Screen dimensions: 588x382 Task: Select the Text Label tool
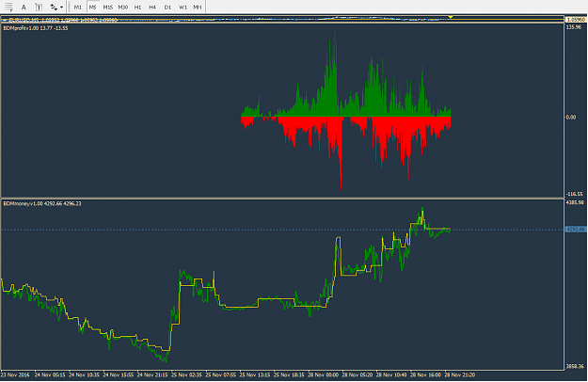click(x=39, y=7)
